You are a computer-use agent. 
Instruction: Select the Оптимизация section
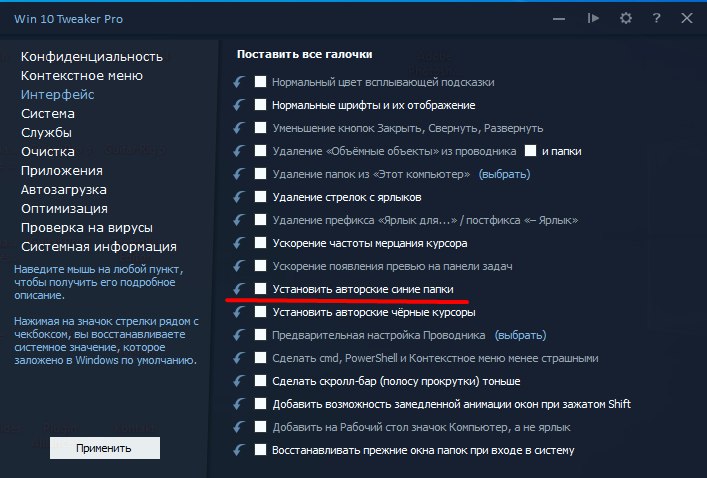tap(64, 209)
